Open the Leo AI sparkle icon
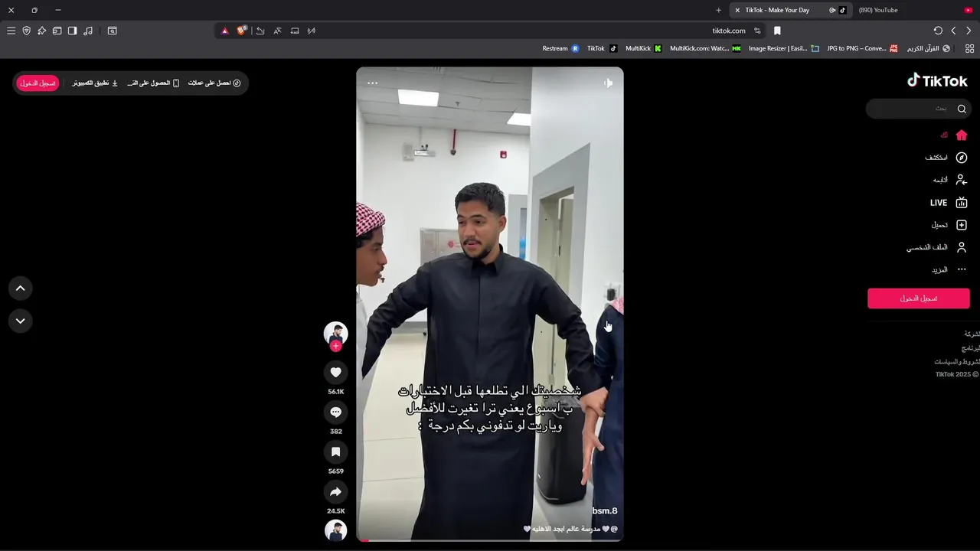This screenshot has width=980, height=551. coord(41,31)
